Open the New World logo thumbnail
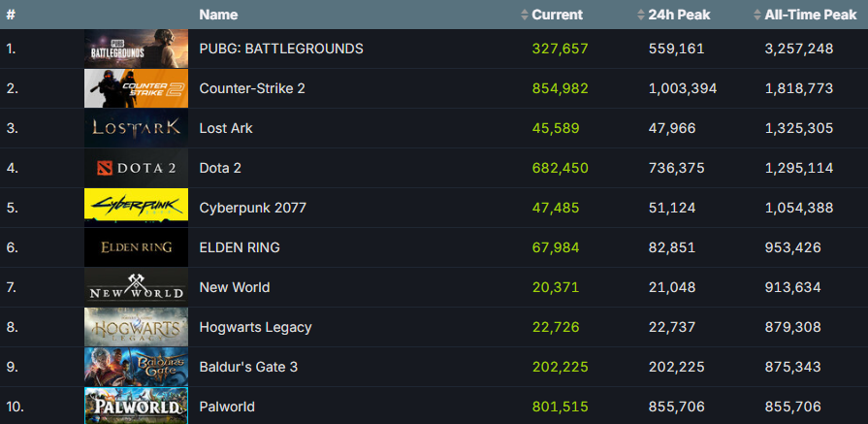 [x=136, y=287]
